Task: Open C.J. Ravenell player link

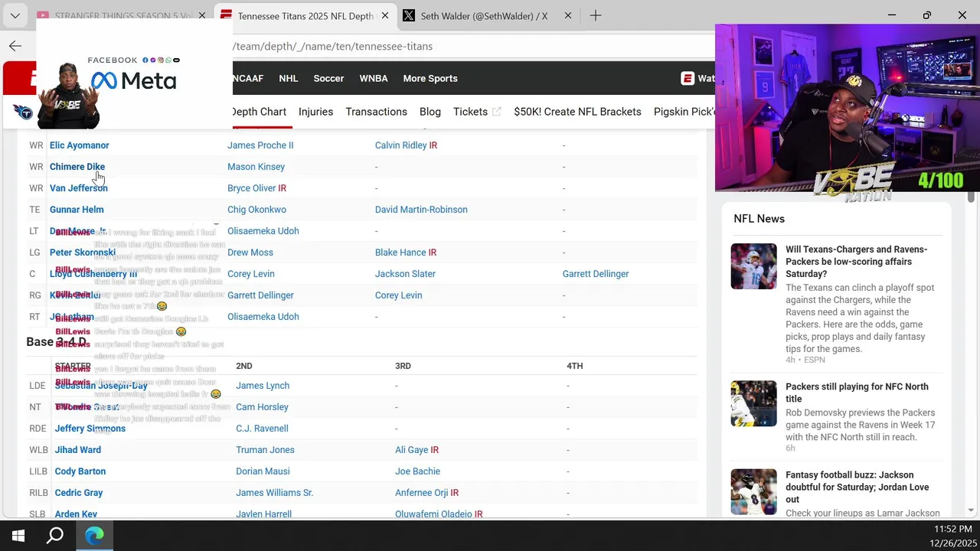Action: 262,429
